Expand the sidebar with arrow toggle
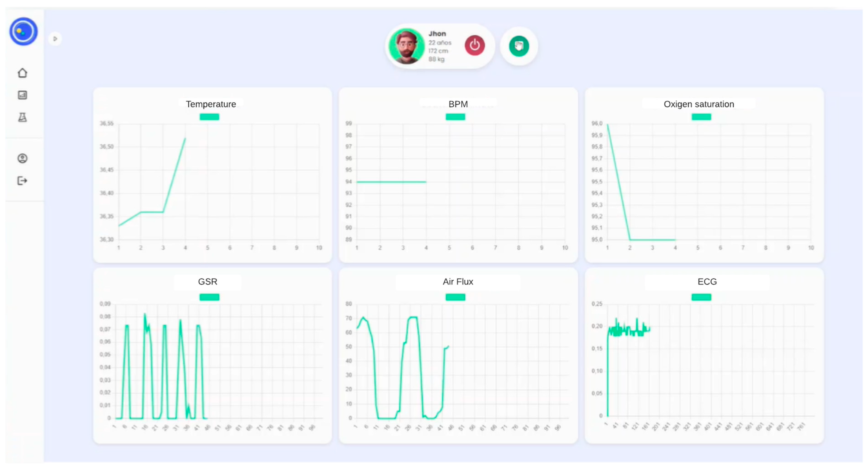 [x=55, y=39]
